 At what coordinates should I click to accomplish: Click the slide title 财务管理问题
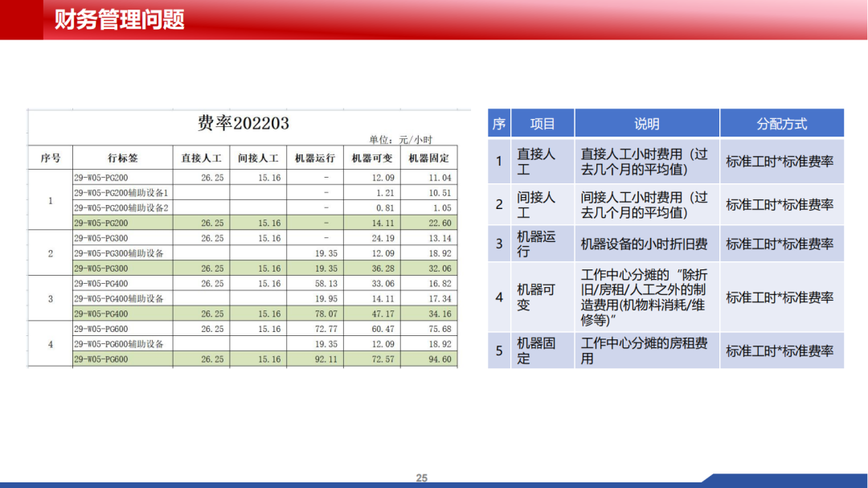tap(119, 19)
